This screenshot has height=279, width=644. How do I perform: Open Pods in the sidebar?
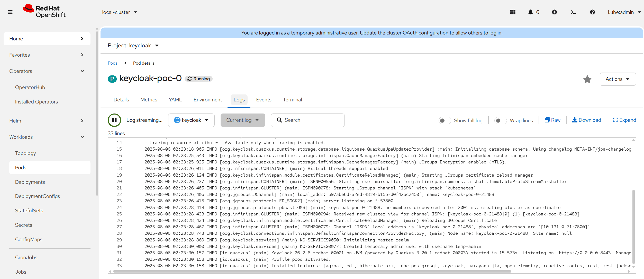click(x=50, y=168)
